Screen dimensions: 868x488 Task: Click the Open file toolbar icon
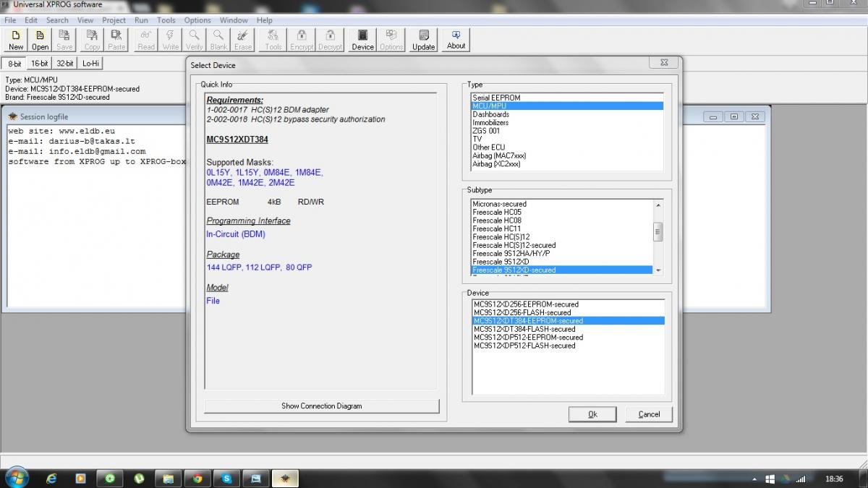(40, 40)
